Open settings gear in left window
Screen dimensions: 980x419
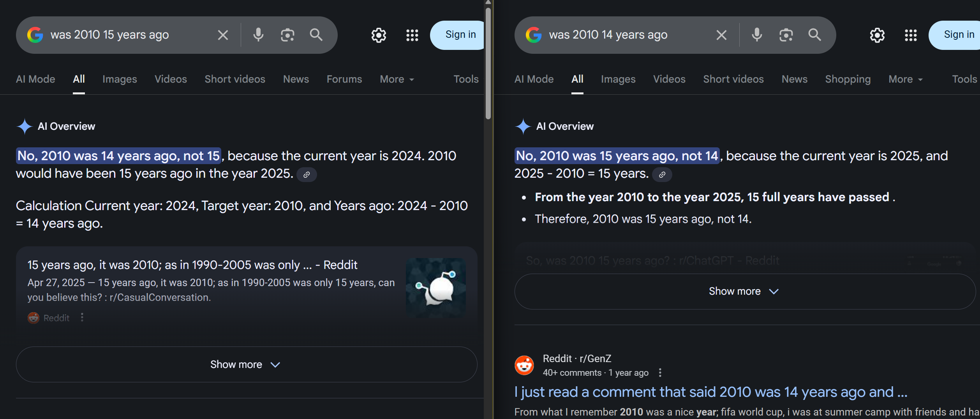(379, 35)
